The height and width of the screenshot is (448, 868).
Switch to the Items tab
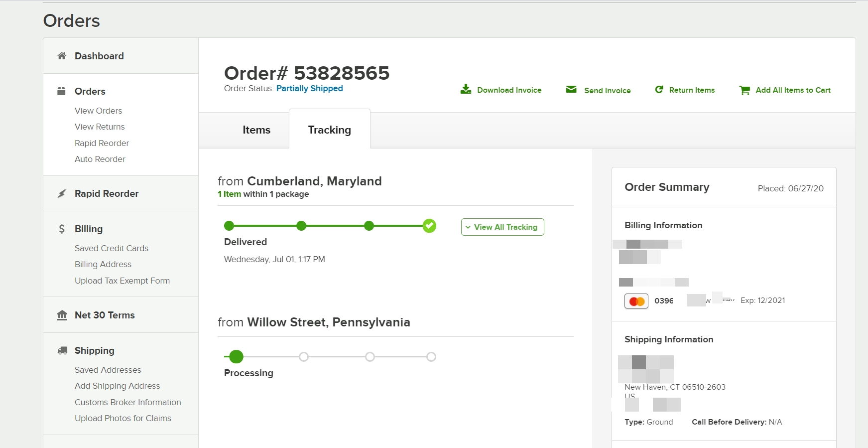(256, 130)
